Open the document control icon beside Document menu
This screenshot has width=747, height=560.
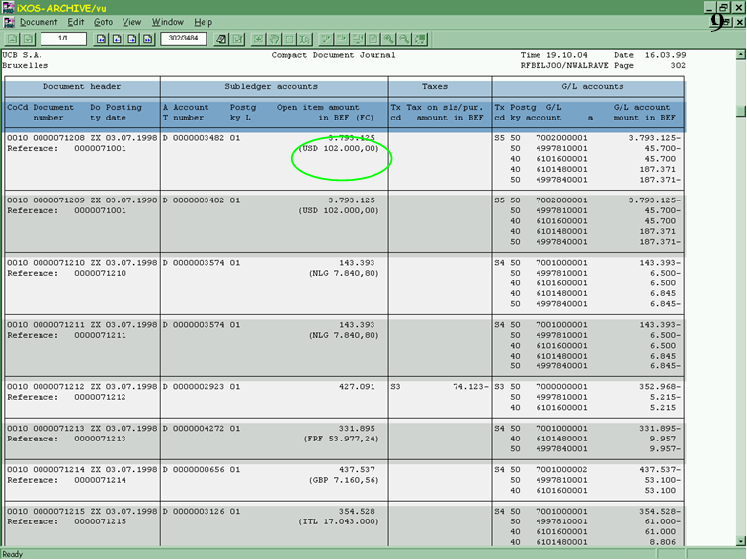coord(10,22)
